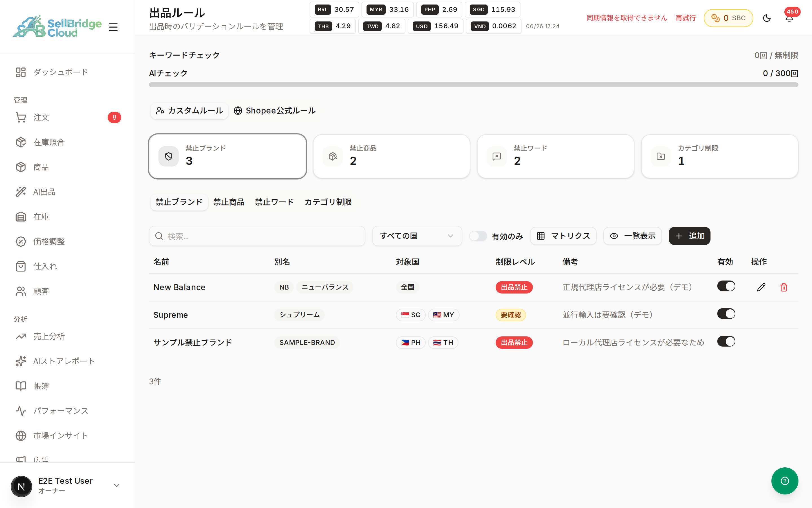
Task: Open AIストアレポート
Action: click(x=67, y=361)
